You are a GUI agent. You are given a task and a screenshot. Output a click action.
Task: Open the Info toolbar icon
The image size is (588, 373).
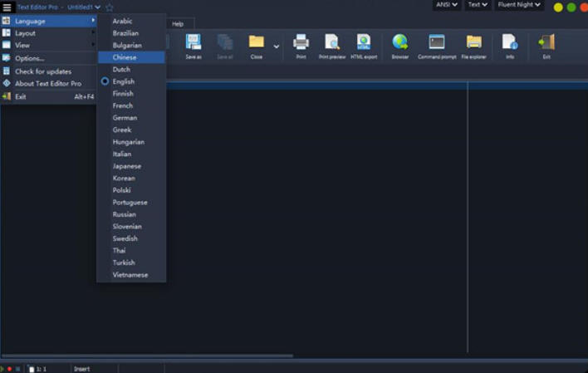(x=510, y=45)
